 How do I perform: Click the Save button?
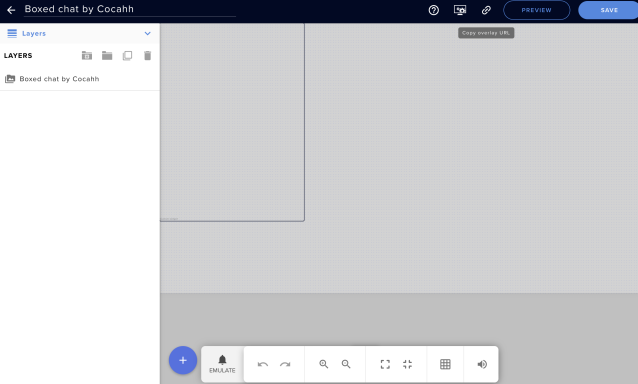[x=609, y=10]
